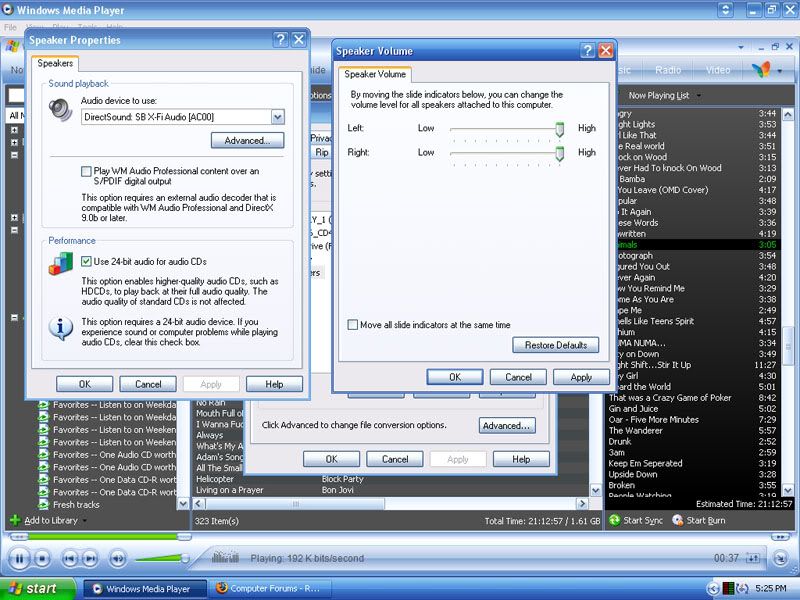Click Help in Speaker Properties dialog

pos(274,384)
